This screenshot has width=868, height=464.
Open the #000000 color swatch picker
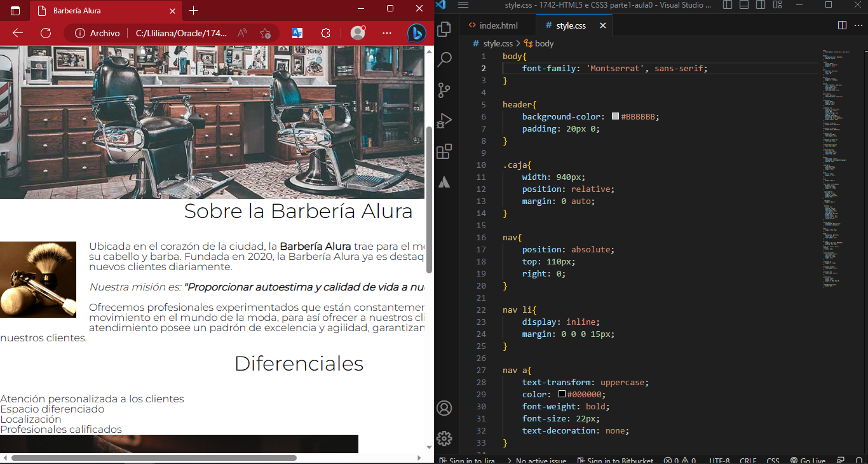coord(562,394)
